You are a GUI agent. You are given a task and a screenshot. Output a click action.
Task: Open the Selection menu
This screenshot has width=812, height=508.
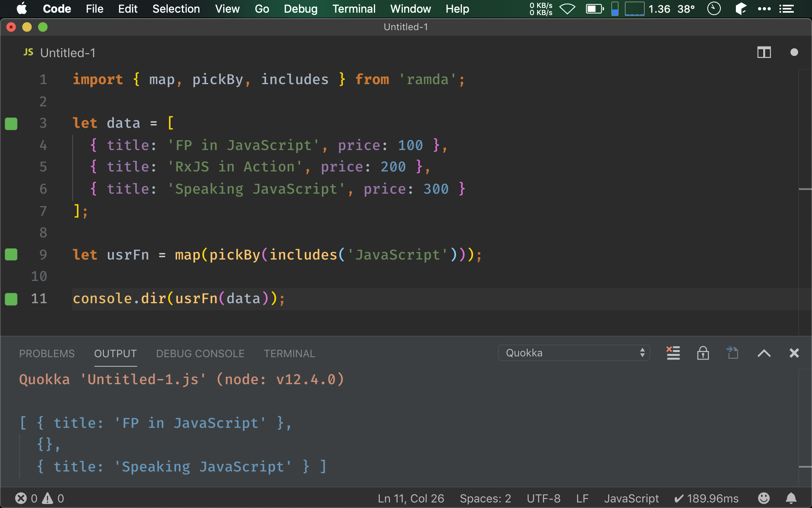coord(176,9)
